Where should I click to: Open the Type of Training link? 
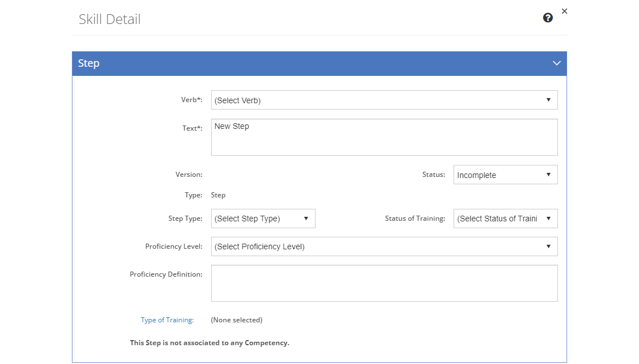(x=167, y=320)
